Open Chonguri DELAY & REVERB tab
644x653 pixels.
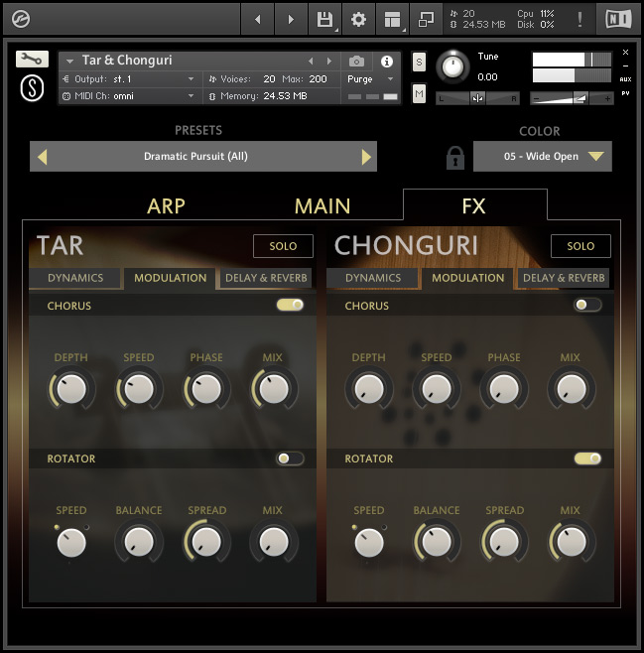564,278
